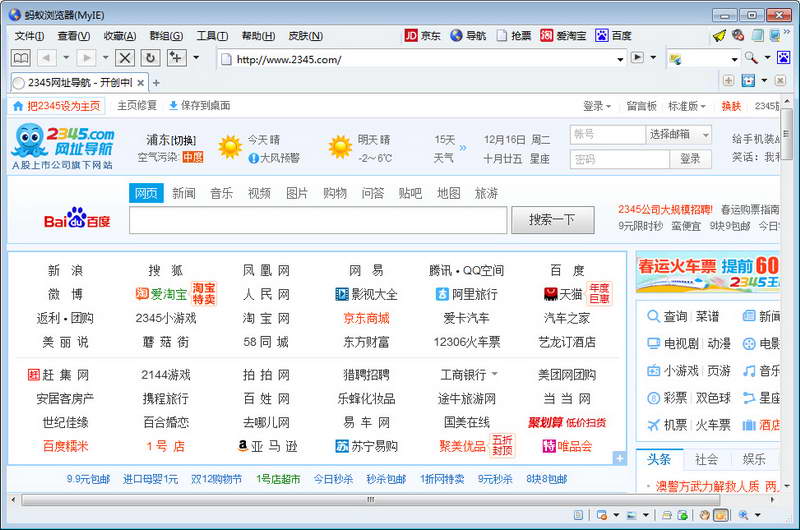The width and height of the screenshot is (800, 530).
Task: Open the 京东商城 link
Action: [x=366, y=318]
